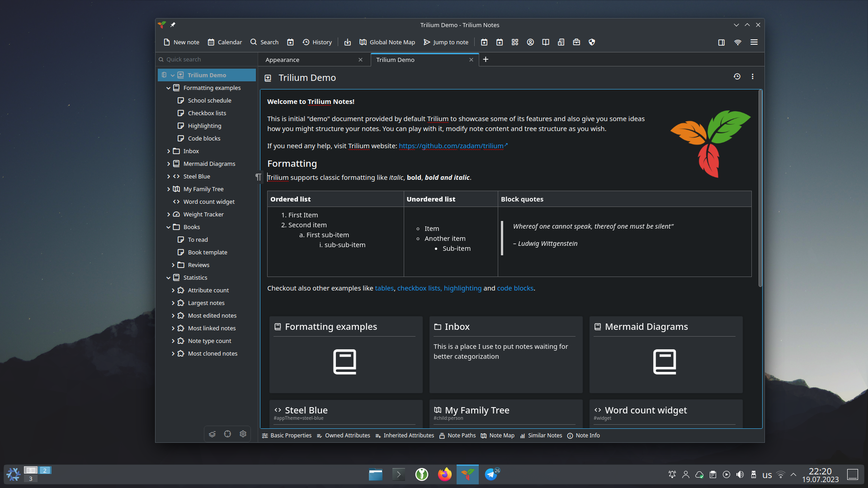Viewport: 868px width, 488px height.
Task: Toggle sync status wifi icon
Action: click(738, 42)
